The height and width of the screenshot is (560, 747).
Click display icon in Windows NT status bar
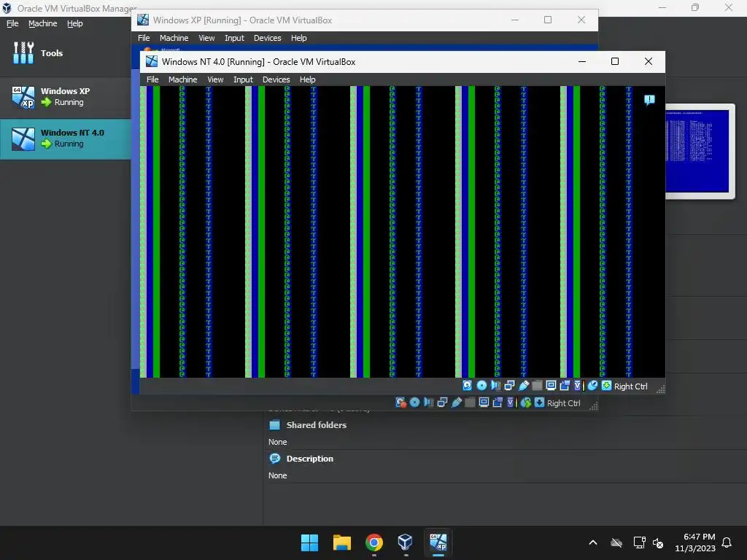[x=551, y=386]
